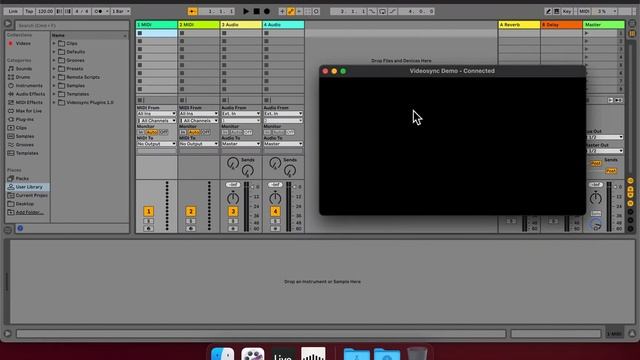Expand the Defaults folder
640x360 pixels.
[54, 52]
